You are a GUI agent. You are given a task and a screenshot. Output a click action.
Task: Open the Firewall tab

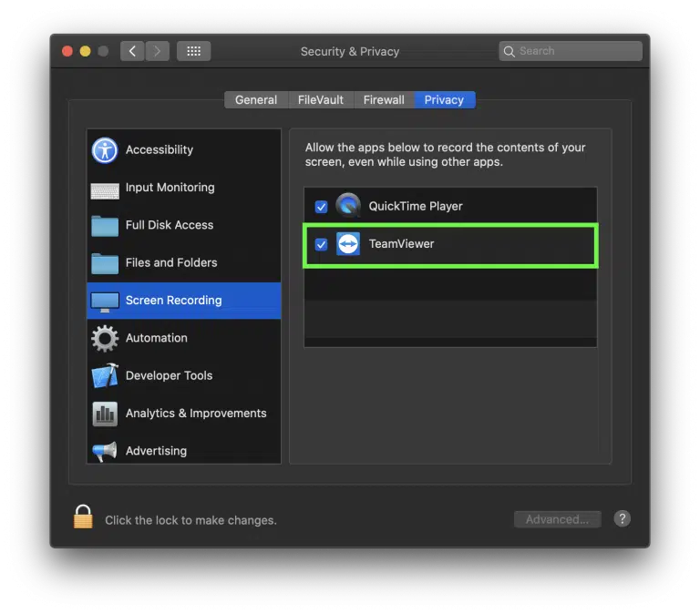click(x=384, y=99)
